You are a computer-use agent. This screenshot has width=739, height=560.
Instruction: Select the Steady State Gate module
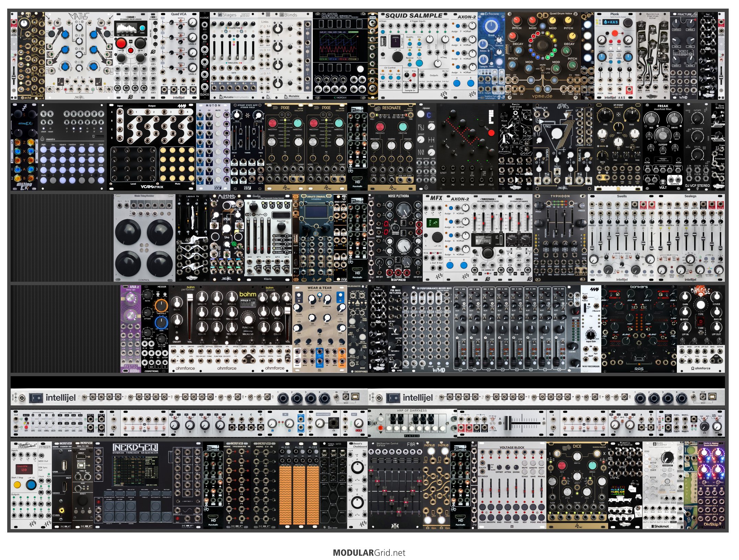[247, 147]
